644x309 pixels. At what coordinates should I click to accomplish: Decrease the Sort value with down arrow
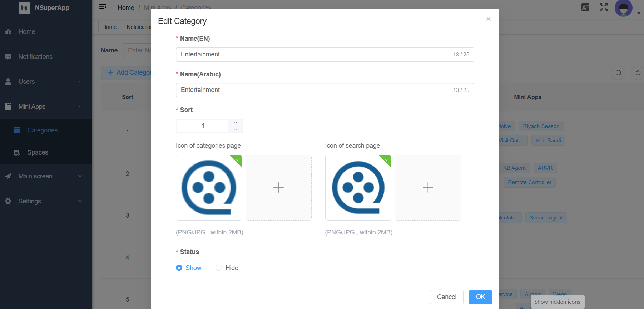(236, 130)
